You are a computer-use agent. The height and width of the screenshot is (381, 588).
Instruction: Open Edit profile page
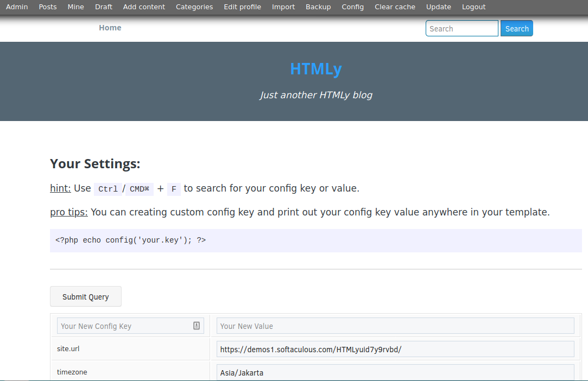click(242, 7)
